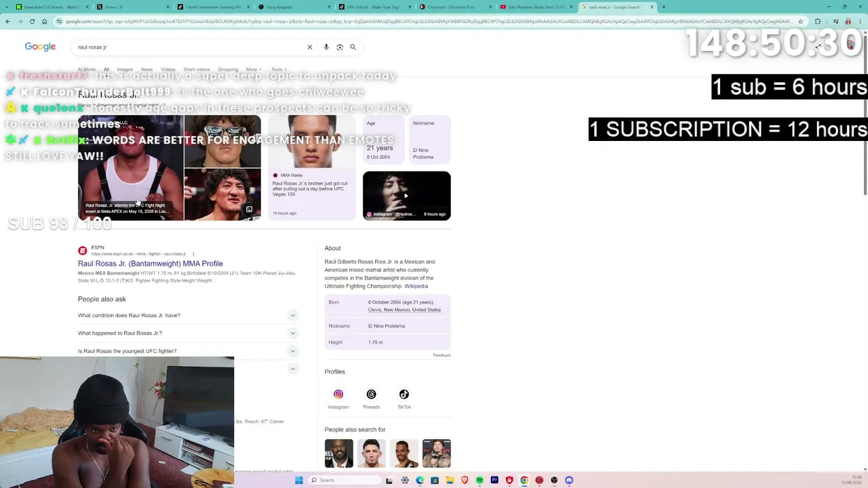Launch Microsoft Edge from the taskbar
Viewport: 868px width, 488px height.
(420, 481)
